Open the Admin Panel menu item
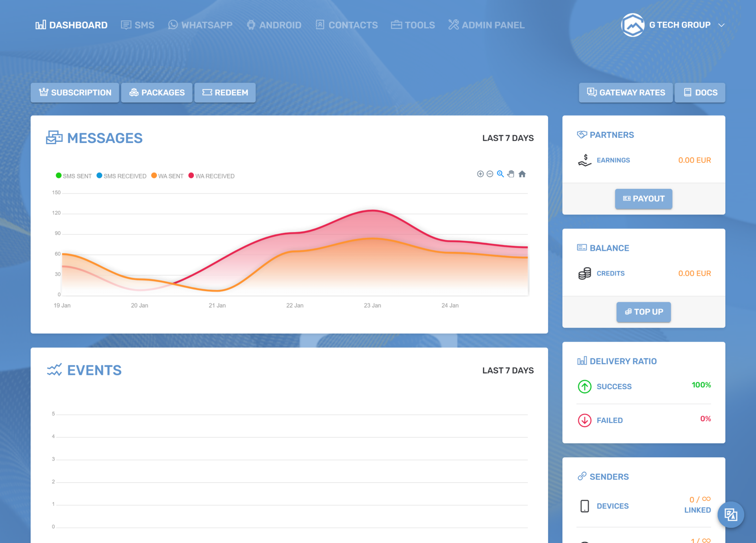The image size is (756, 543). click(x=486, y=25)
